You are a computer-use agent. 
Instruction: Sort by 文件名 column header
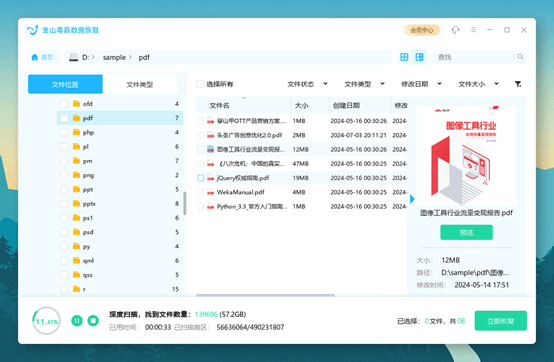pos(219,105)
